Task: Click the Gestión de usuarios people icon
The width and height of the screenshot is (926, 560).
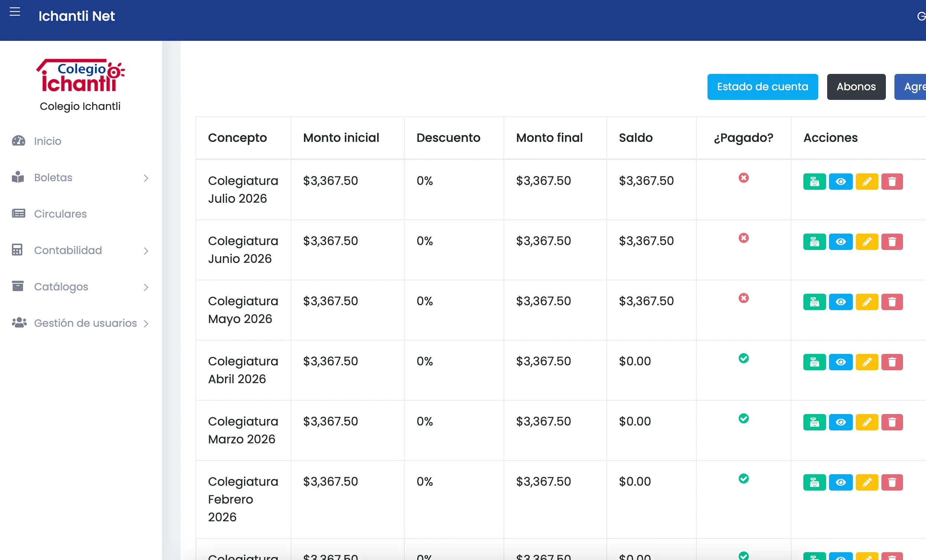Action: click(x=19, y=323)
